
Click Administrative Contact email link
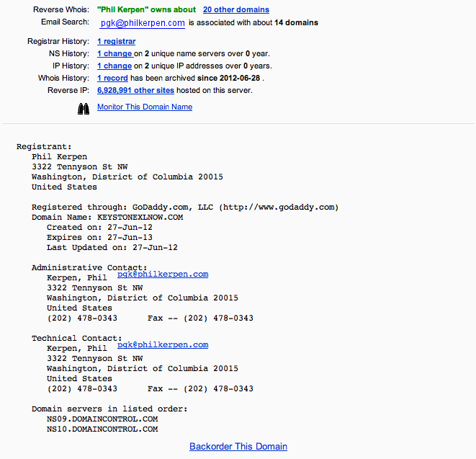163,274
